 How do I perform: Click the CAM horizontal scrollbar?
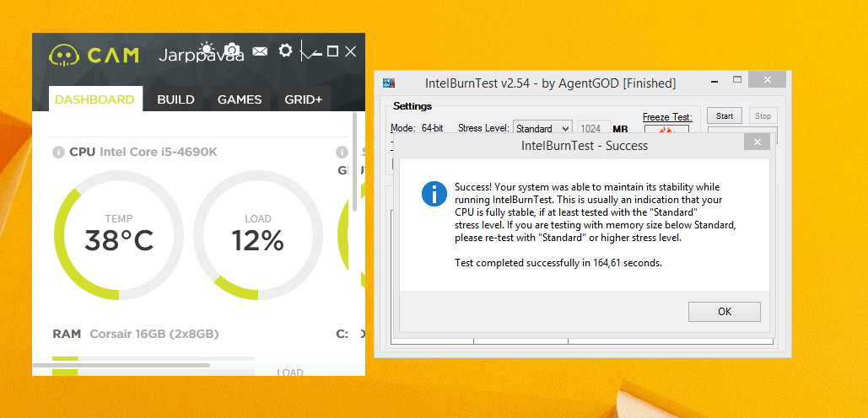click(121, 365)
